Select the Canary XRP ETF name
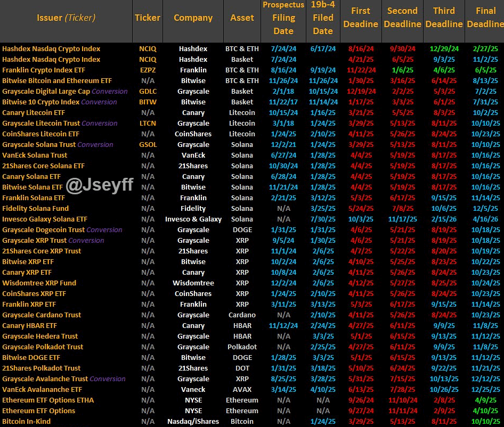The image size is (504, 427). point(27,273)
